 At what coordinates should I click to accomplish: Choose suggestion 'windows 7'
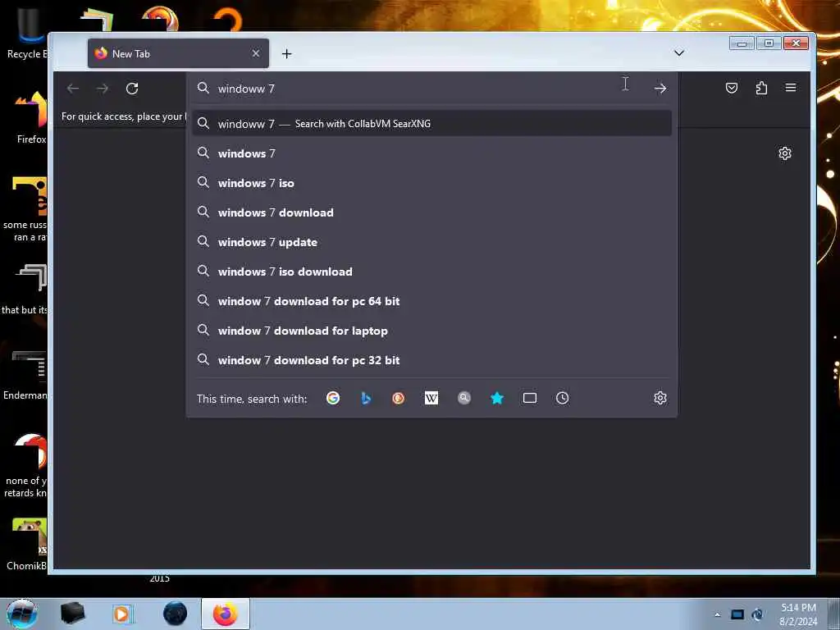click(431, 153)
